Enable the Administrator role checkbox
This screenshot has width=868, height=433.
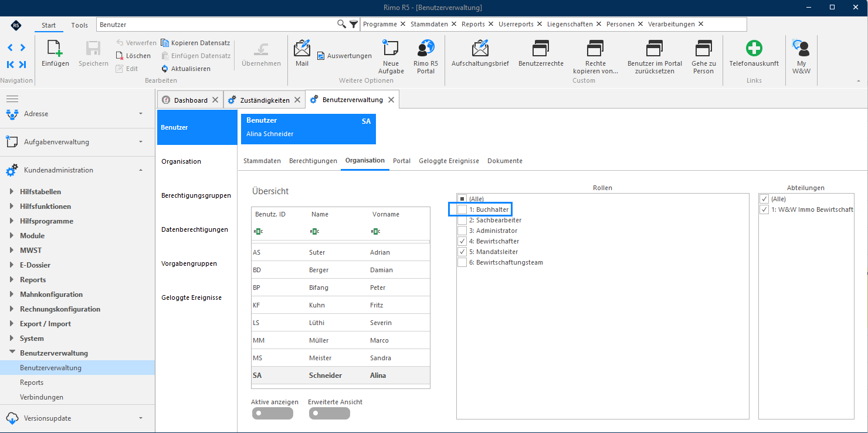[x=462, y=231]
